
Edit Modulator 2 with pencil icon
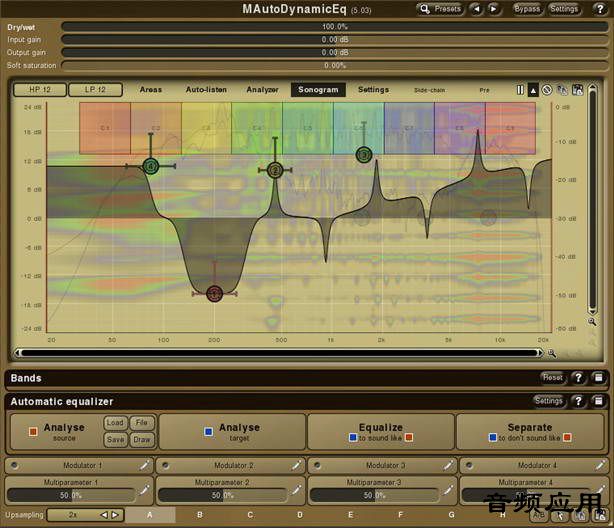tap(296, 465)
